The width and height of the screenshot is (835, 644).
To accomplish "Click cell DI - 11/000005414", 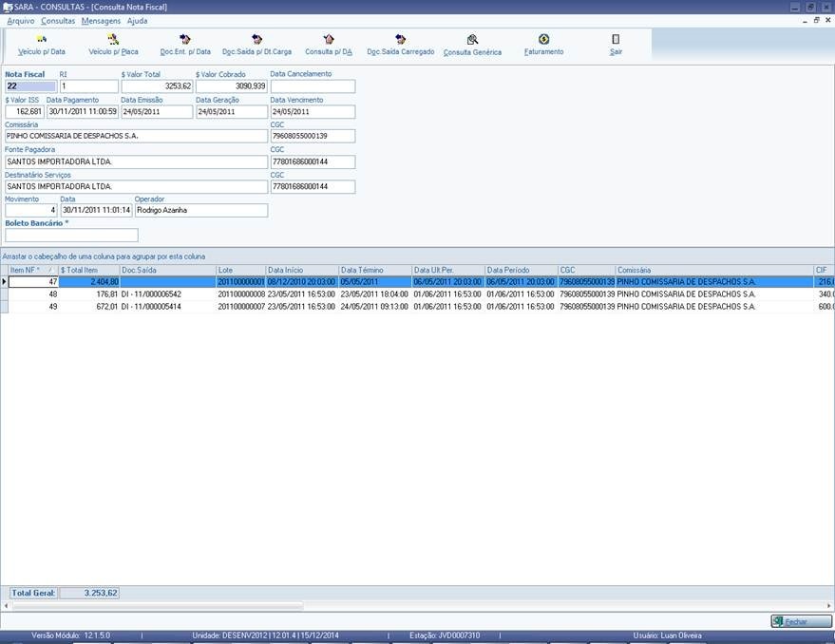I will click(168, 307).
